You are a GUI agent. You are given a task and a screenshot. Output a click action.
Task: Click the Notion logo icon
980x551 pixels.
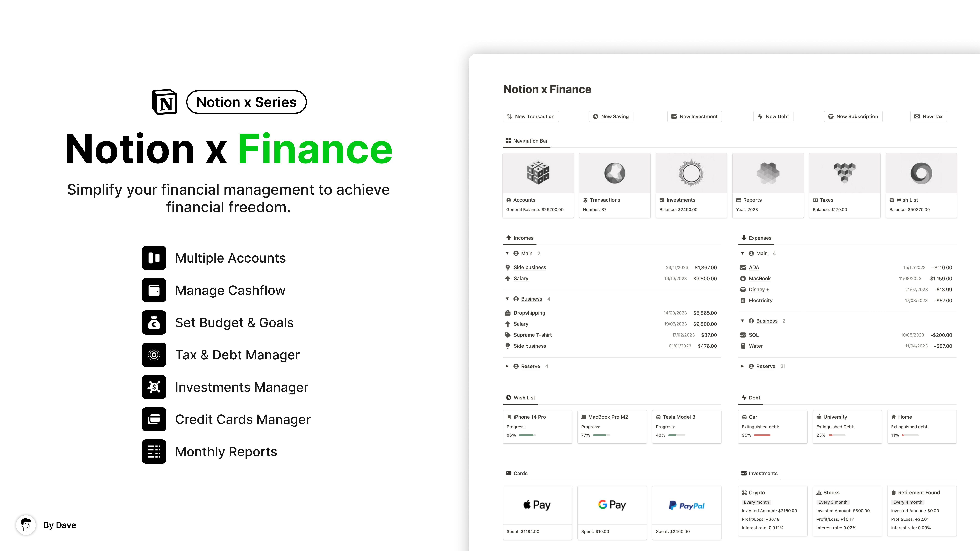[164, 102]
